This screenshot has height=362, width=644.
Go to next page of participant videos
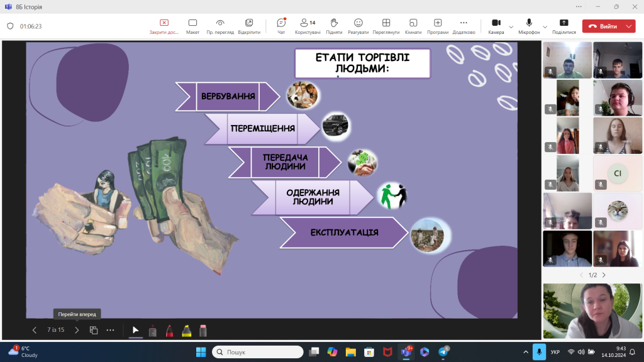point(604,275)
